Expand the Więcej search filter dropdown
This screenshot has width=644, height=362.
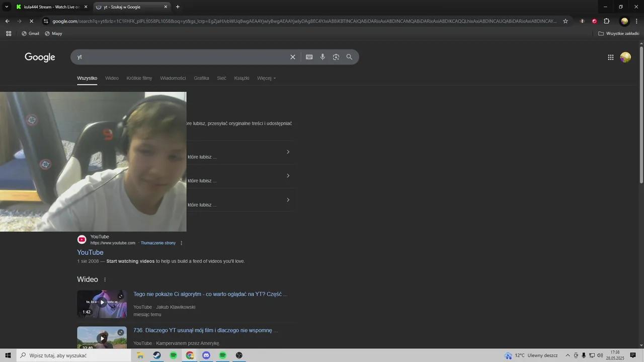(266, 78)
